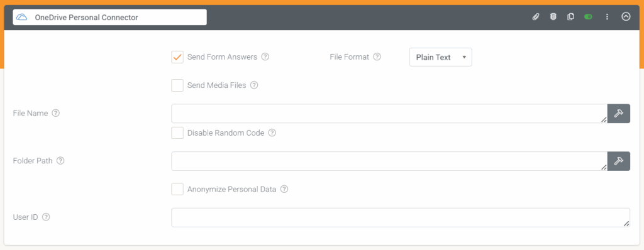
Task: Click the Anonymize Personal Data label
Action: click(x=231, y=189)
